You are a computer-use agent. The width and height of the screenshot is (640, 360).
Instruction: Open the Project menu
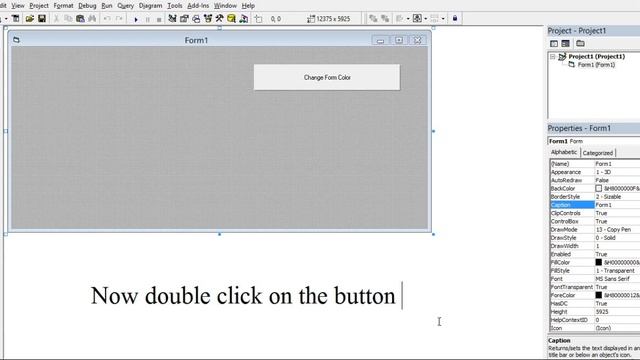point(39,6)
